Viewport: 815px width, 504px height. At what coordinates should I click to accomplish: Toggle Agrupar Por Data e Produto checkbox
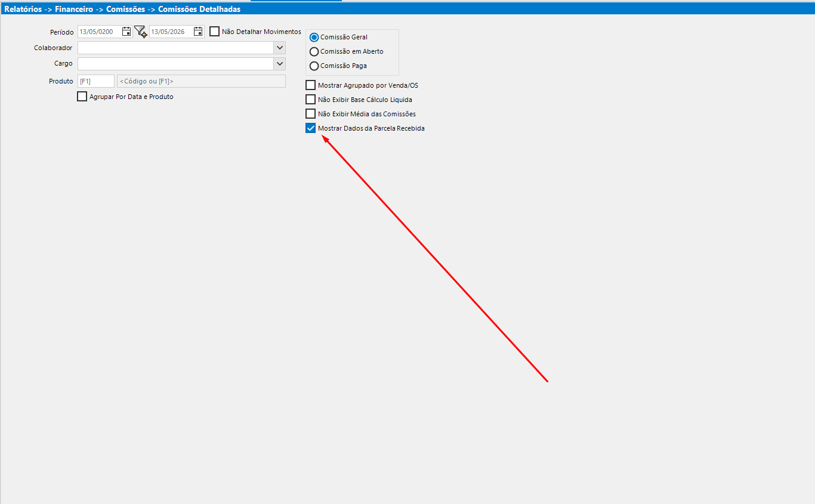pos(82,97)
